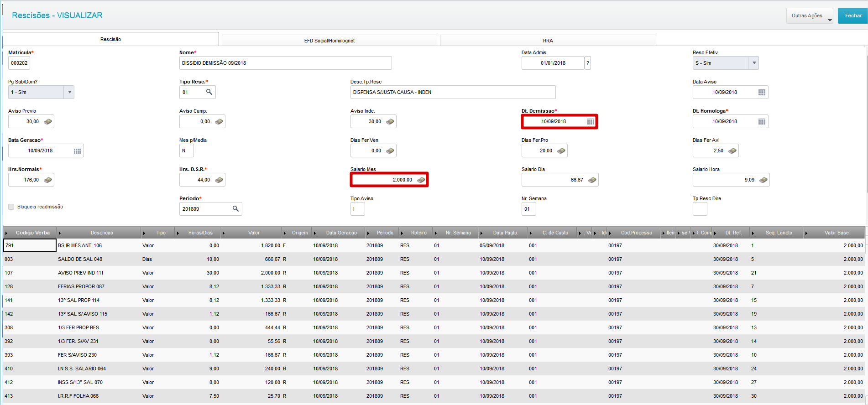Image resolution: width=868 pixels, height=405 pixels.
Task: Open calculator icon in Aviso Inde. field
Action: (390, 122)
